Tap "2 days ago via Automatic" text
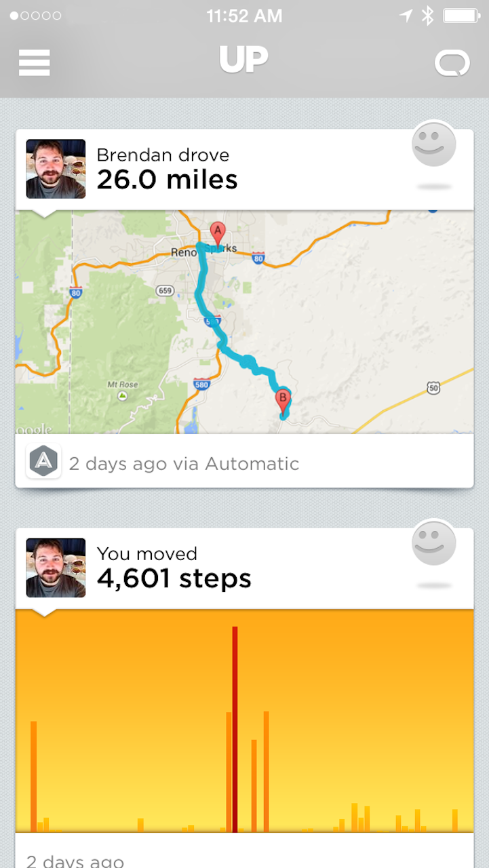This screenshot has height=868, width=489. coord(184,464)
